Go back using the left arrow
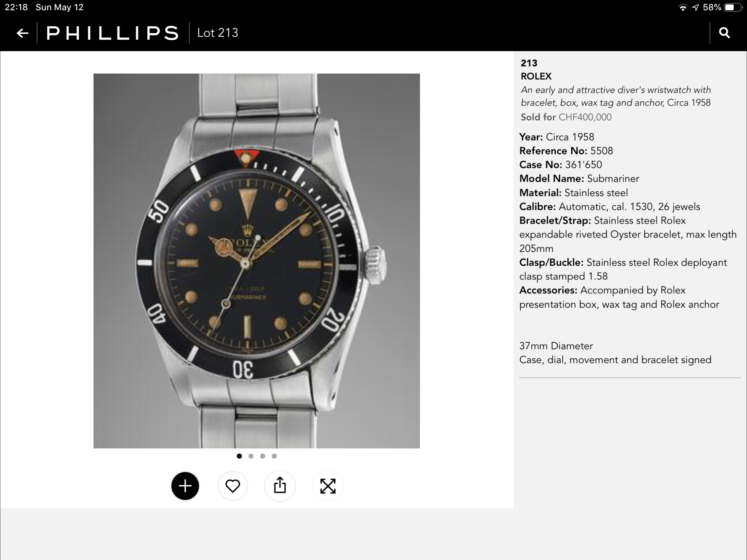747x560 pixels. [22, 33]
